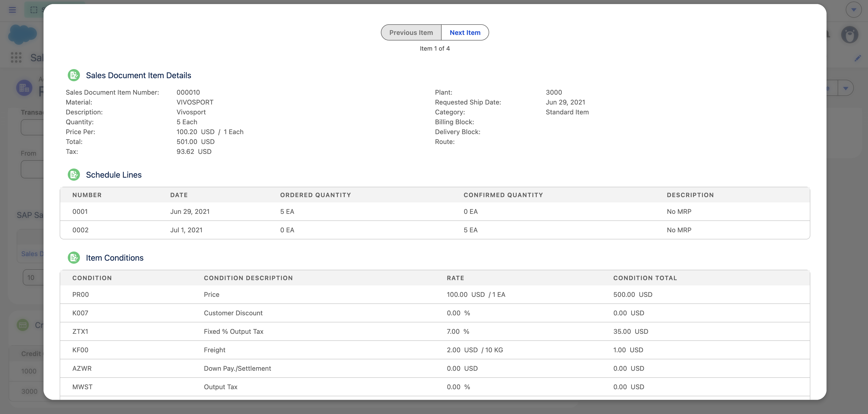Click the Rate column header

coord(455,278)
